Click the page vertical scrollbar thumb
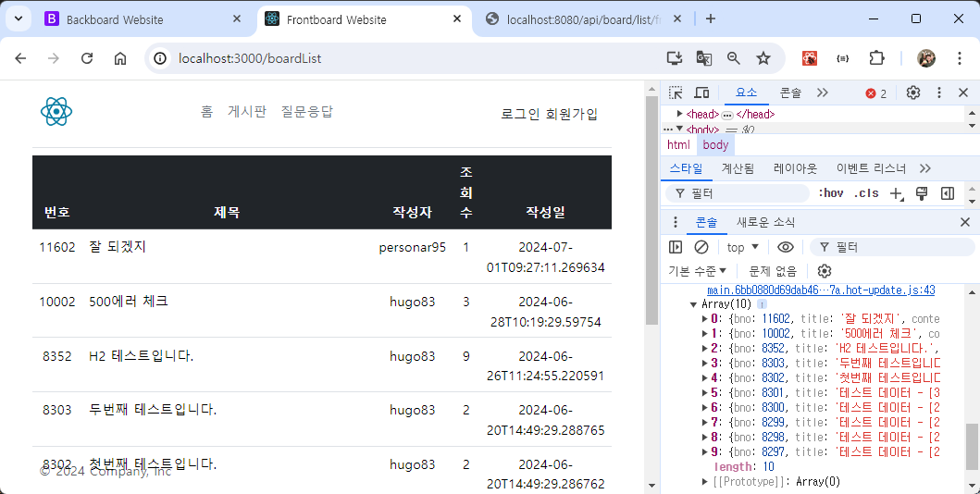This screenshot has height=494, width=980. (x=651, y=211)
